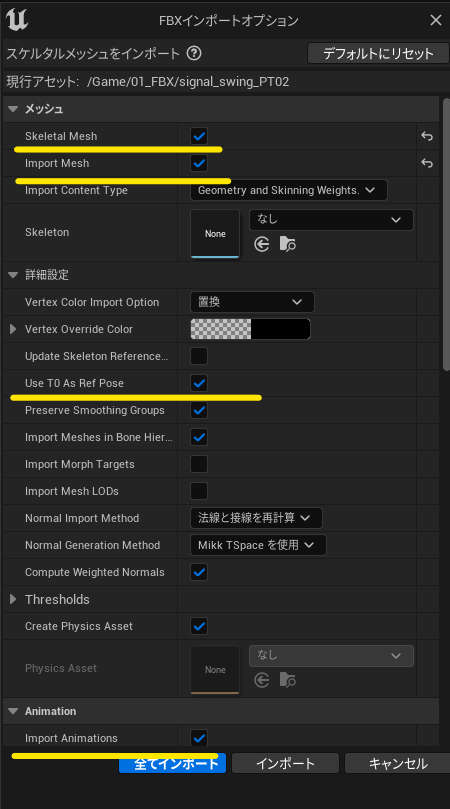Open Vertex Override Color swatch
450x809 pixels.
click(250, 329)
